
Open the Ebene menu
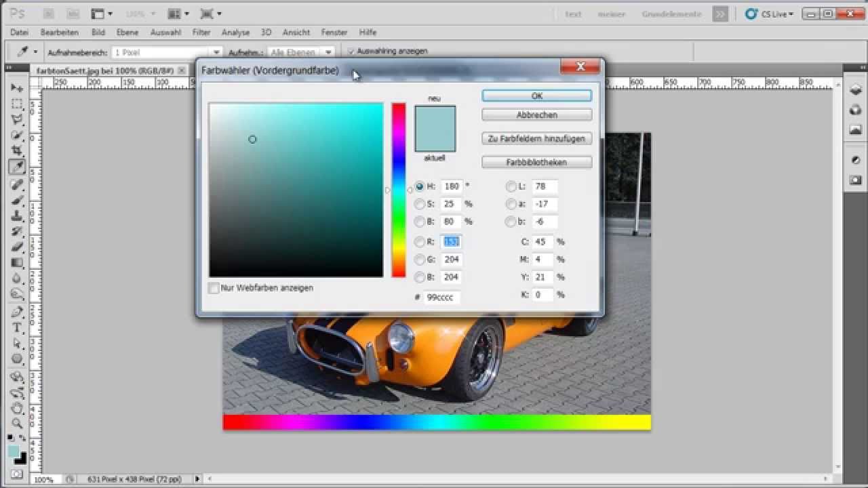[127, 32]
